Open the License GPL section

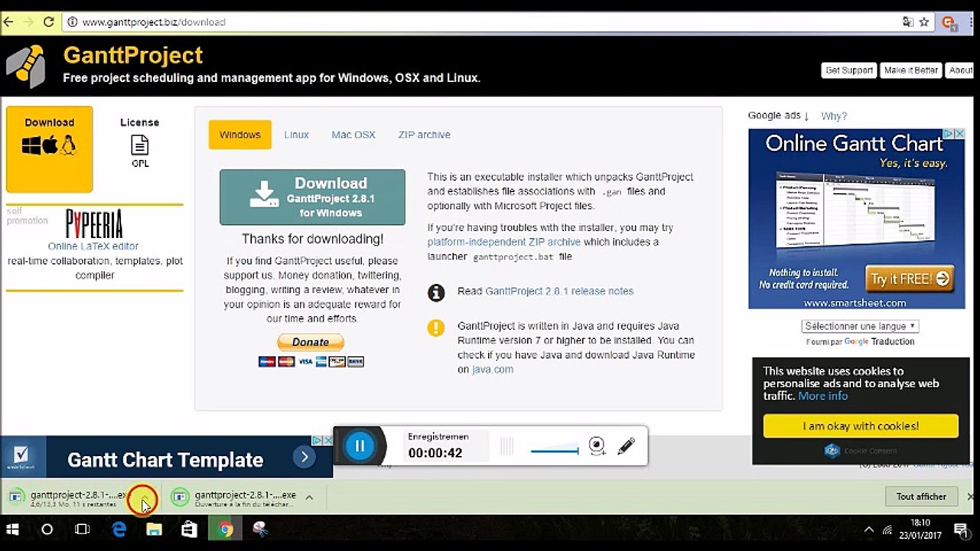(139, 142)
